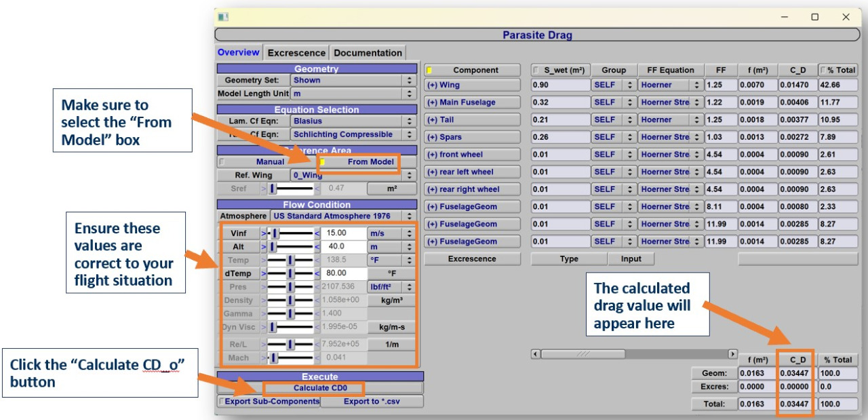Click the Vinf value input field

[x=343, y=233]
